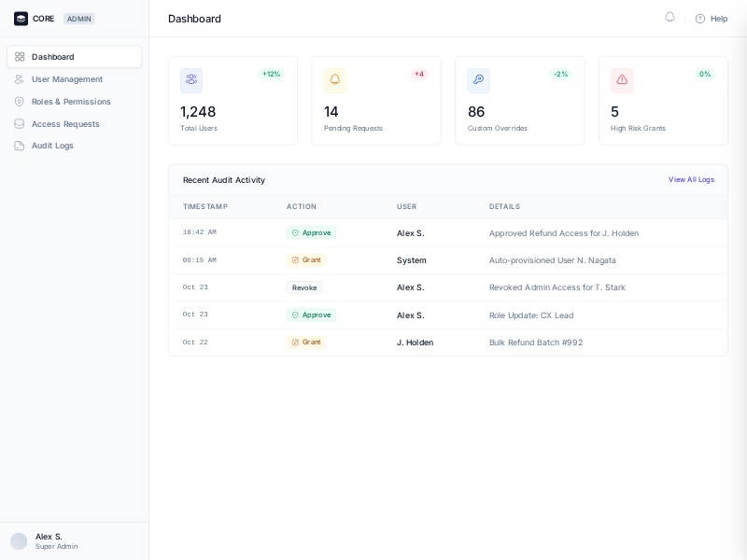Image resolution: width=747 pixels, height=560 pixels.
Task: Click the Approve badge on the first row
Action: point(311,232)
